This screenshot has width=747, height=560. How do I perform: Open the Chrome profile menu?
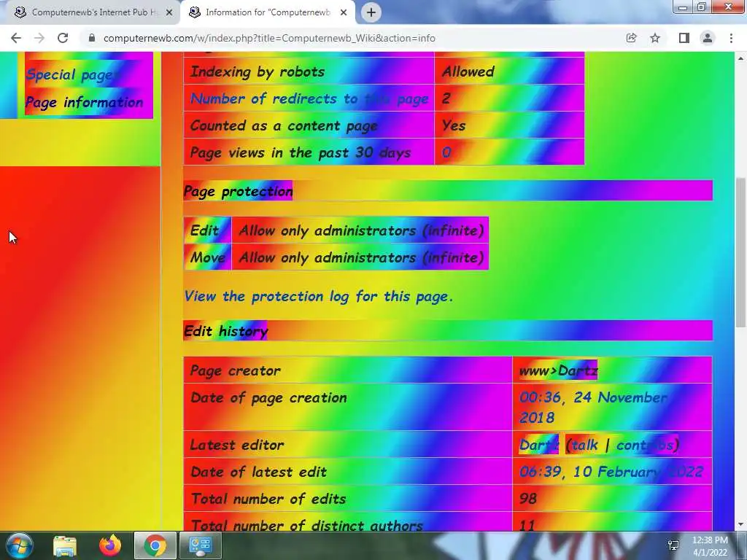(x=708, y=38)
